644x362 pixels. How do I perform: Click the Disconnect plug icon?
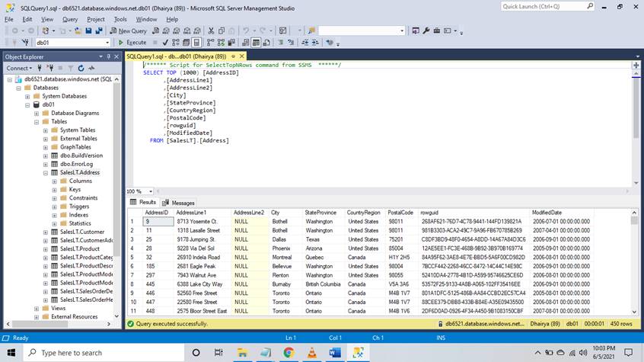click(x=49, y=69)
